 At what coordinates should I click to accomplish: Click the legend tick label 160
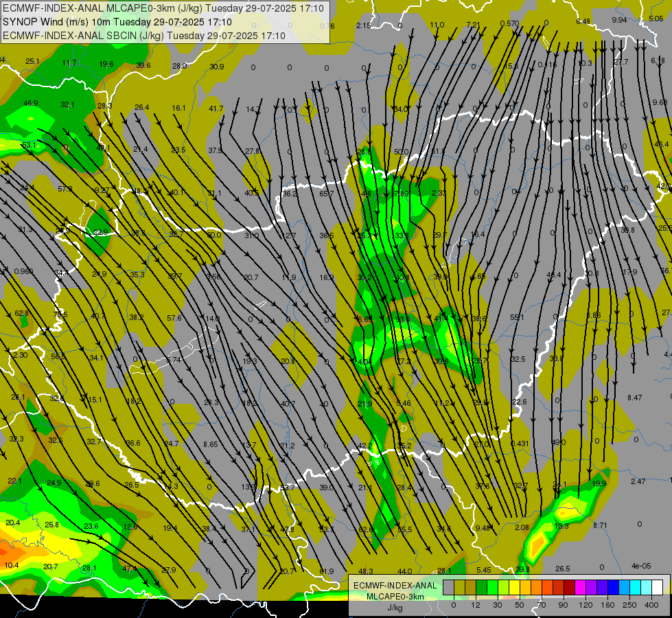[607, 605]
